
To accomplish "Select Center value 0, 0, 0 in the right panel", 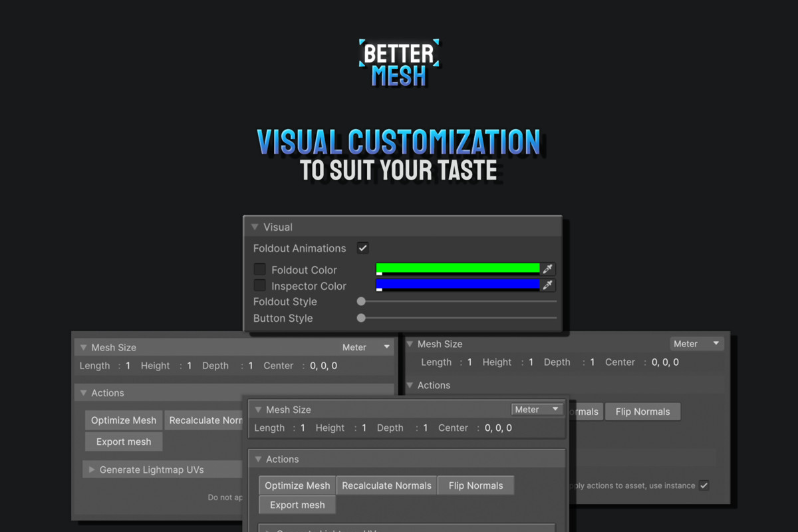I will tap(665, 362).
